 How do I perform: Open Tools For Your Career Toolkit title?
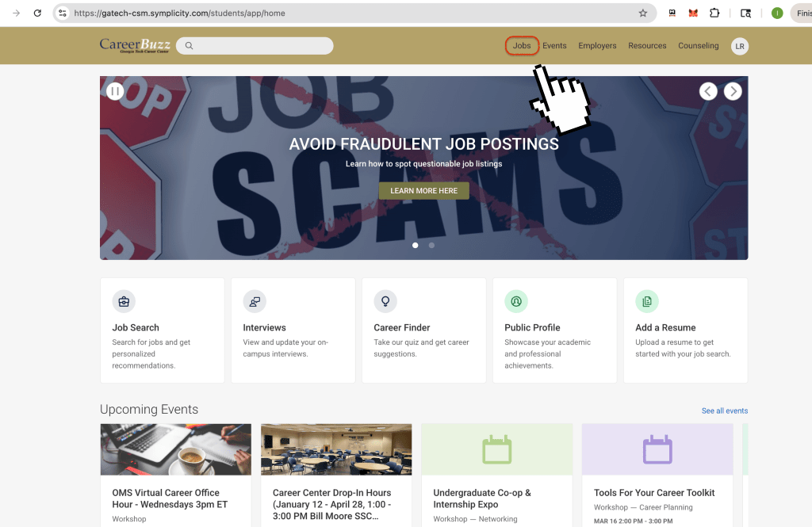[654, 493]
